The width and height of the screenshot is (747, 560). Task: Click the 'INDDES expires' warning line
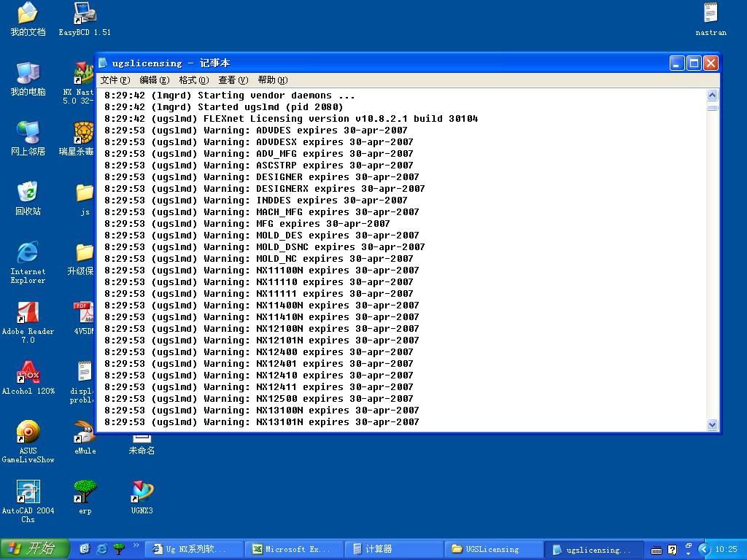pos(256,201)
